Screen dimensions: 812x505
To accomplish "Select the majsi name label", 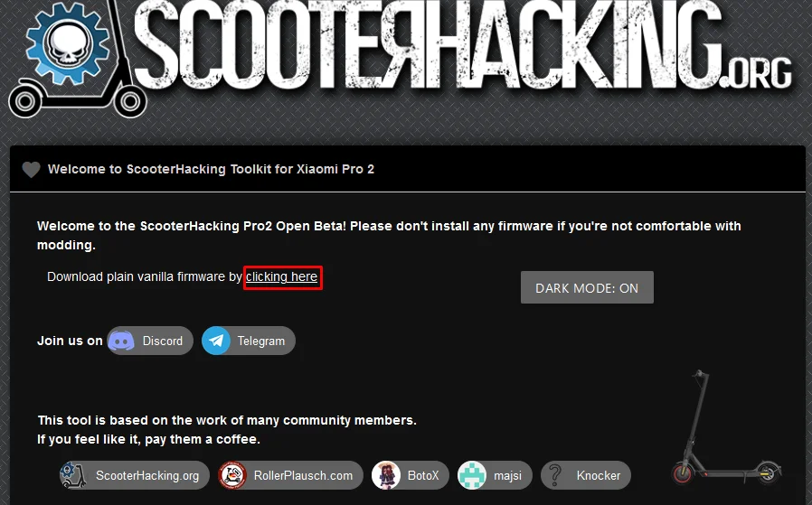I will click(508, 476).
